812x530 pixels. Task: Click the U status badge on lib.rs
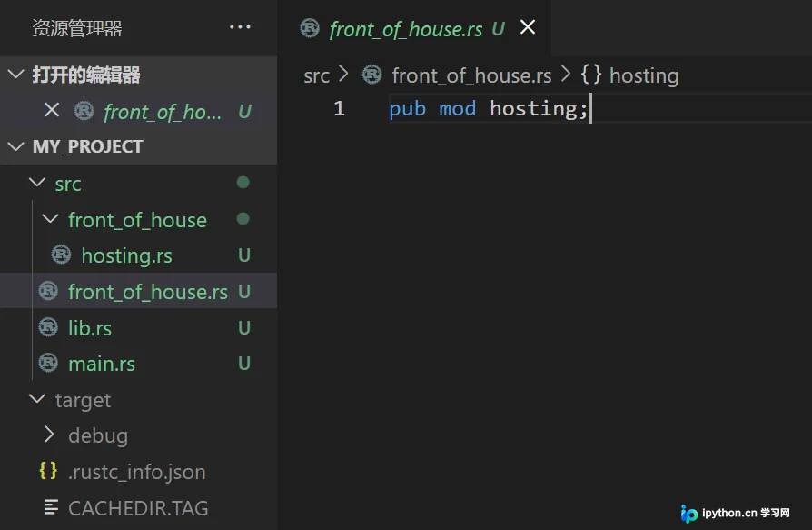click(244, 328)
